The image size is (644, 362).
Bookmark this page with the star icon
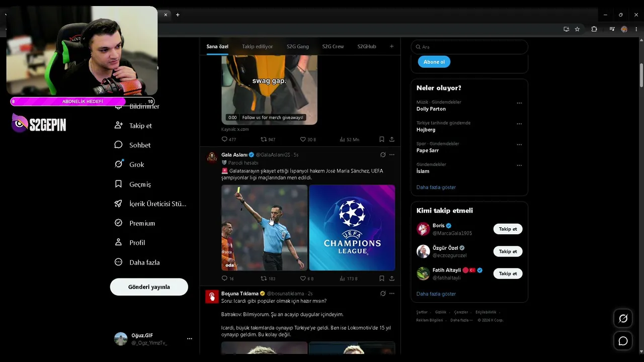pyautogui.click(x=577, y=29)
